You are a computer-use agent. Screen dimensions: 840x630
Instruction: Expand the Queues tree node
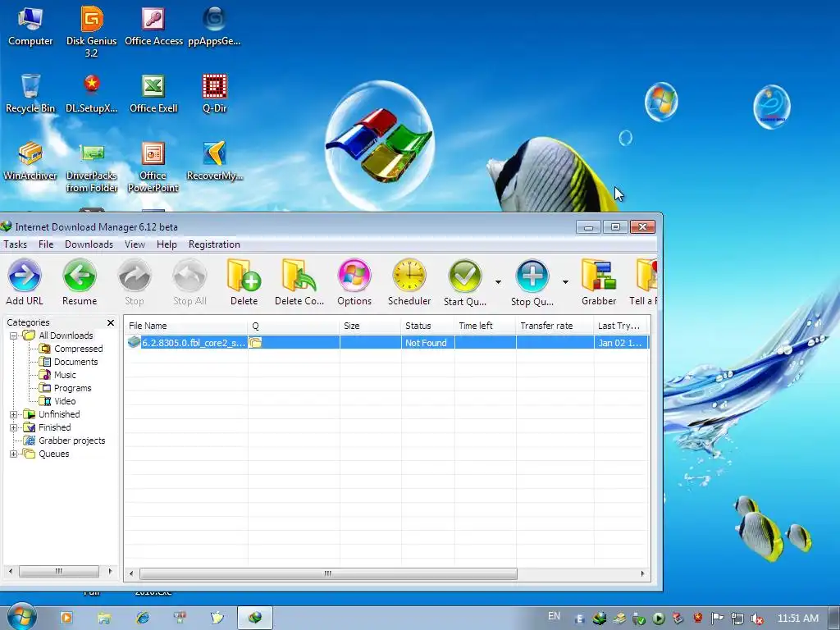point(13,454)
